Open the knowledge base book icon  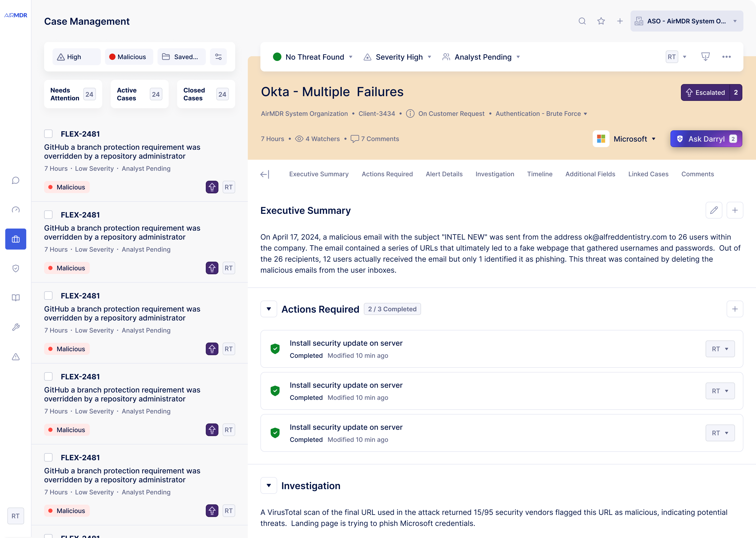(15, 298)
